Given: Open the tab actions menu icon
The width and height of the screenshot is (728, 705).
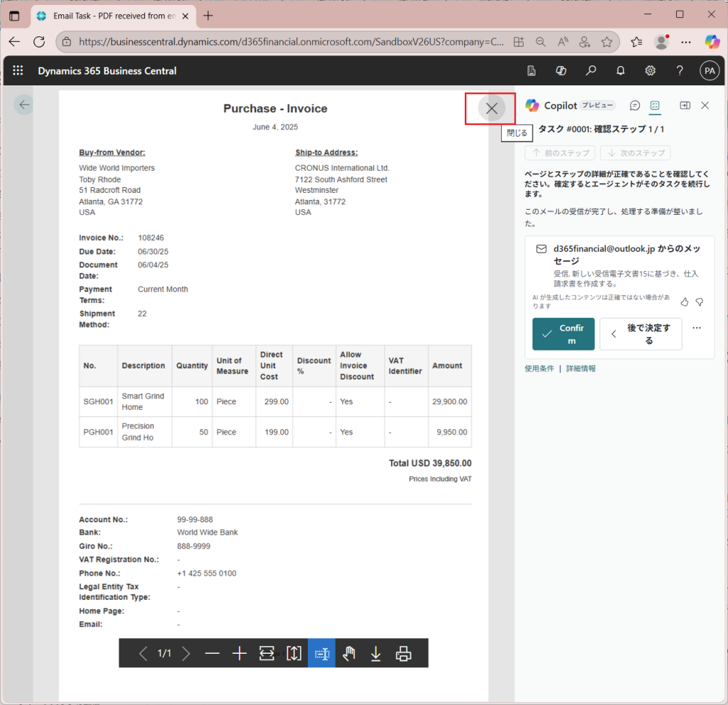Looking at the screenshot, I should pos(14,16).
